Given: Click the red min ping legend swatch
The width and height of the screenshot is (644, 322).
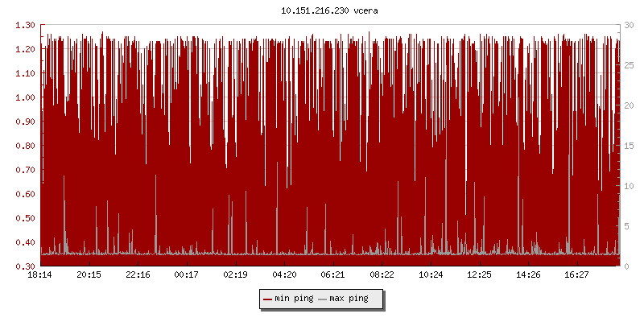Looking at the screenshot, I should (x=268, y=299).
